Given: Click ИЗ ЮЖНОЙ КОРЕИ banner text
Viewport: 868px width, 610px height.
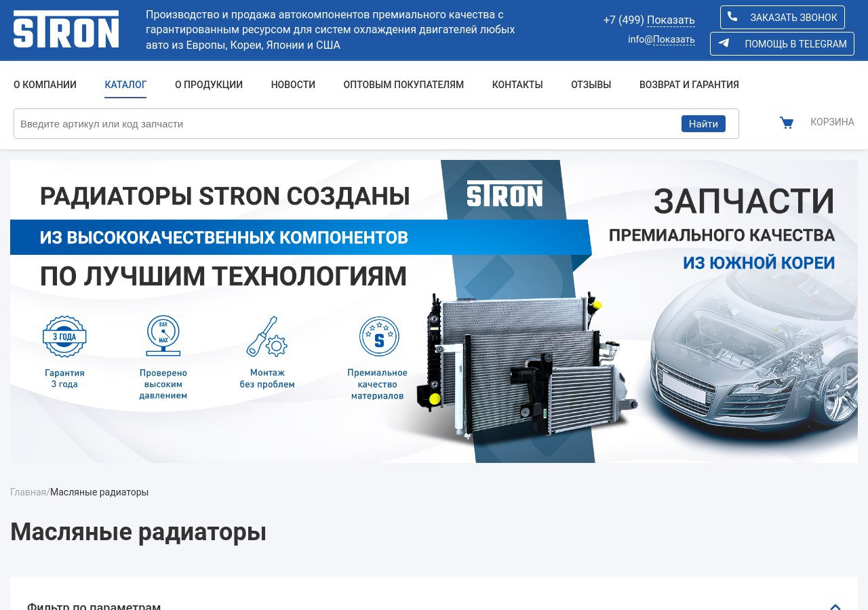Looking at the screenshot, I should click(x=759, y=263).
